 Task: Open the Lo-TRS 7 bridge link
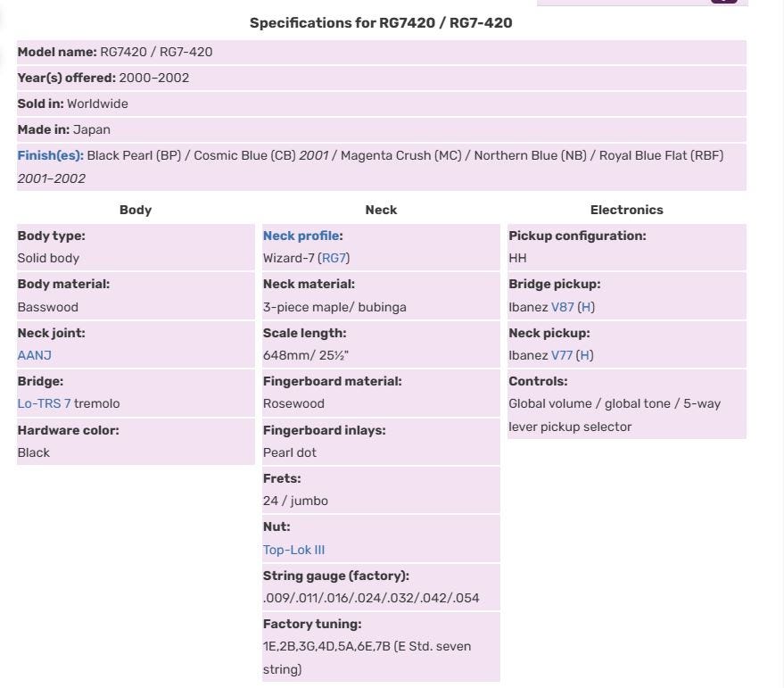tap(44, 403)
